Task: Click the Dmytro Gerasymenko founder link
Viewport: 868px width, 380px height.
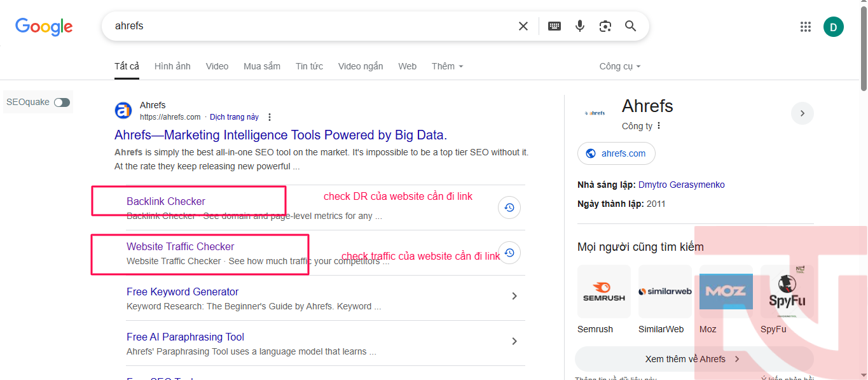Action: pos(682,185)
